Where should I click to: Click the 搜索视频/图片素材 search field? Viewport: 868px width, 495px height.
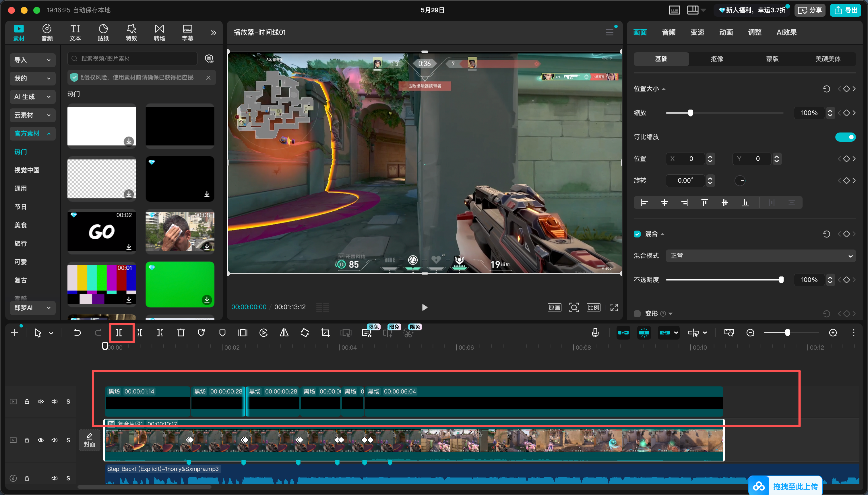coord(132,59)
